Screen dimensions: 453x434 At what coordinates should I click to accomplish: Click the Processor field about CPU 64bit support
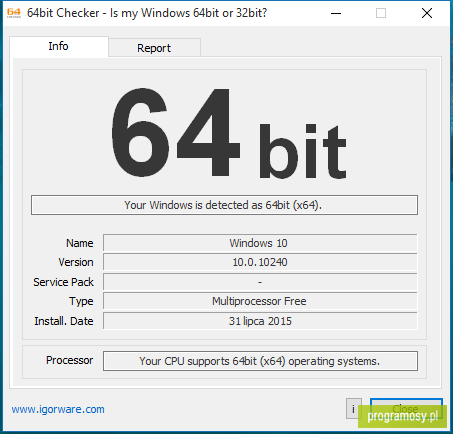[x=260, y=361]
